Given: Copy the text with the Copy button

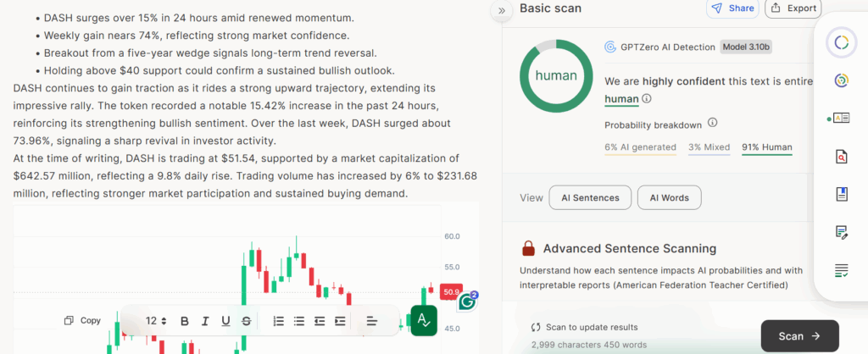Looking at the screenshot, I should pyautogui.click(x=82, y=321).
